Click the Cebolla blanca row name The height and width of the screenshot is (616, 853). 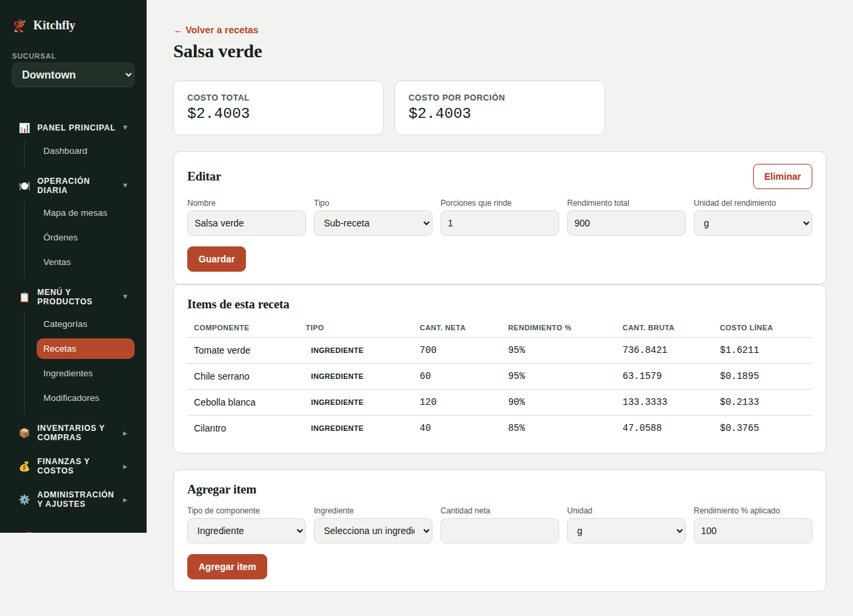[x=225, y=402]
